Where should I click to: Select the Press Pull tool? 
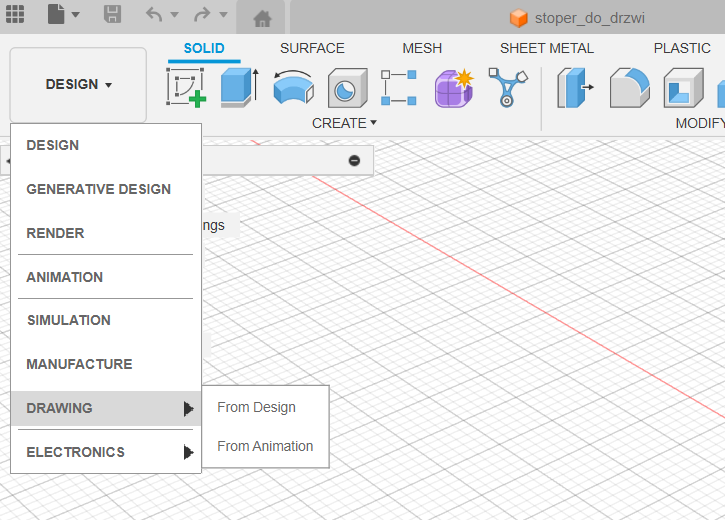[575, 88]
